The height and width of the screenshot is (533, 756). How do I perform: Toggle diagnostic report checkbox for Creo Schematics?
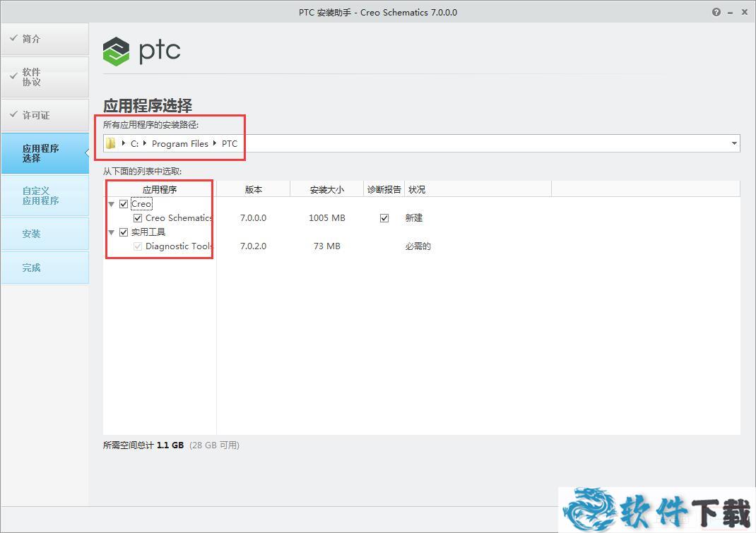384,218
